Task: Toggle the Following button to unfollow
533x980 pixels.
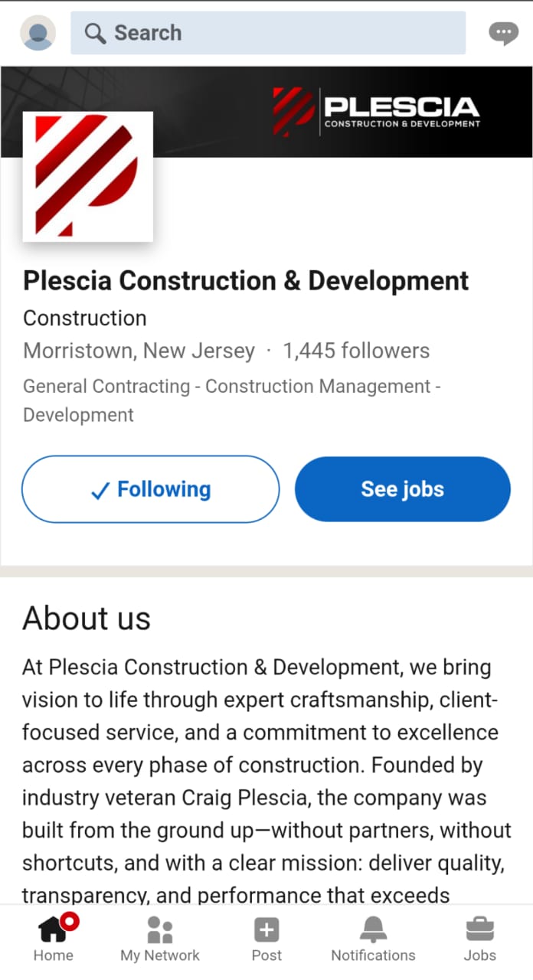Action: [x=151, y=489]
